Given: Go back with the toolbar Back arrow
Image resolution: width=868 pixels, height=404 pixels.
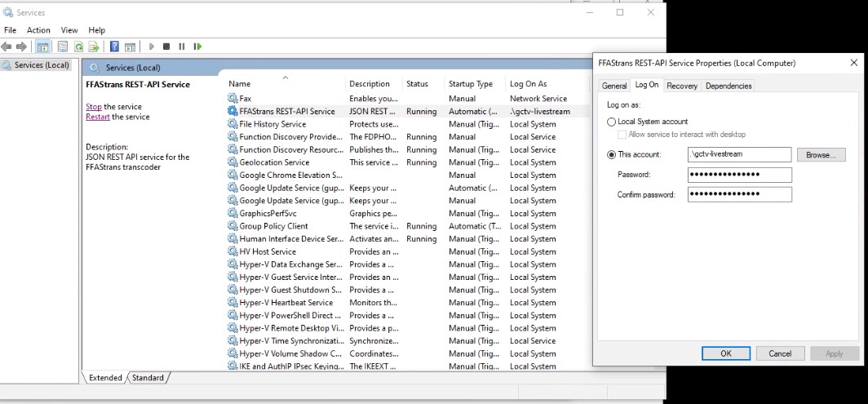Looking at the screenshot, I should (x=7, y=47).
